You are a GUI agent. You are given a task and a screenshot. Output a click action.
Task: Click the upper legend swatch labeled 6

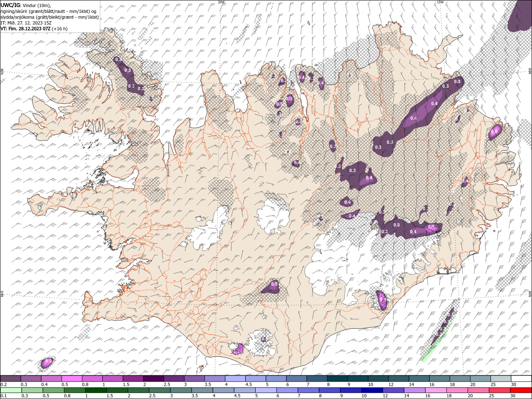[296, 379]
